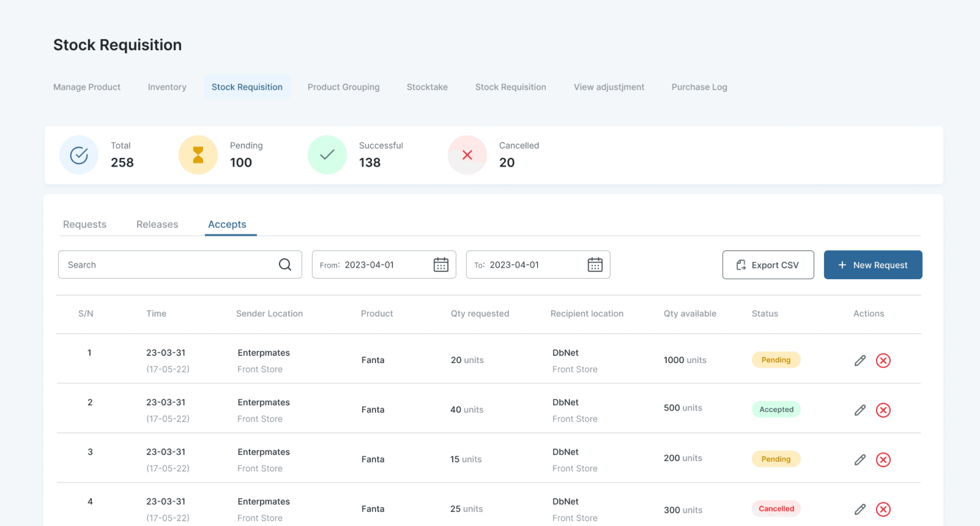
Task: Switch to the Requests tab
Action: click(x=85, y=224)
